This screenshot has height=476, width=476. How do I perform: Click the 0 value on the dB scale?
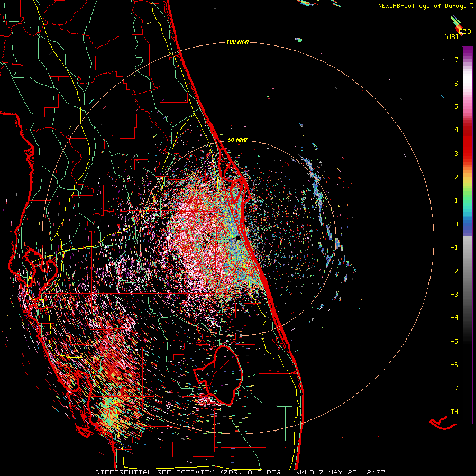pyautogui.click(x=456, y=224)
